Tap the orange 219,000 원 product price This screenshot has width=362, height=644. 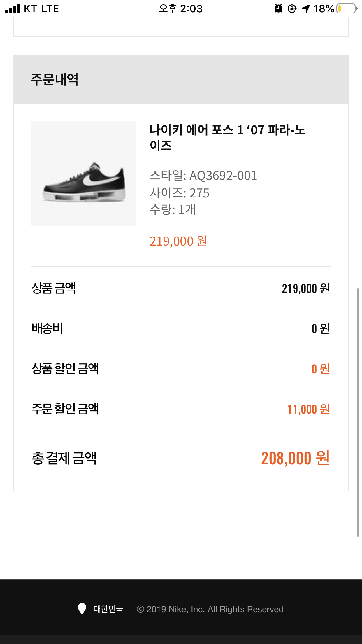(178, 241)
